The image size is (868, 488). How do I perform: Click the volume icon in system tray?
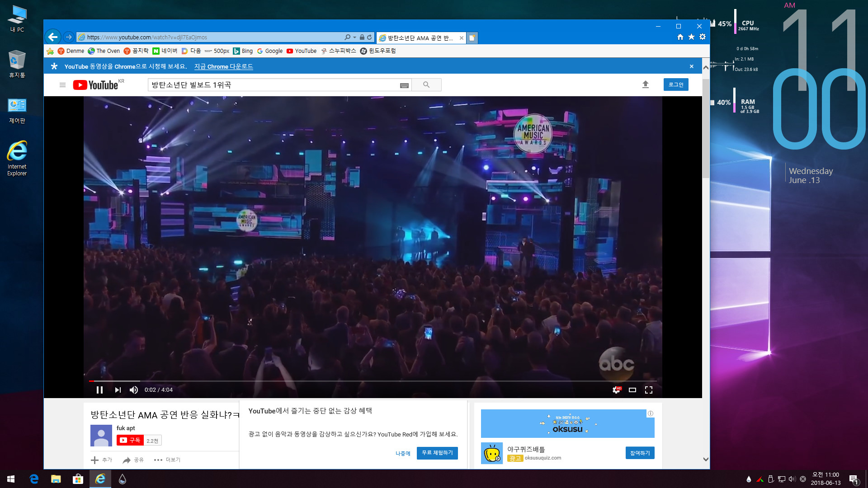[x=792, y=479]
